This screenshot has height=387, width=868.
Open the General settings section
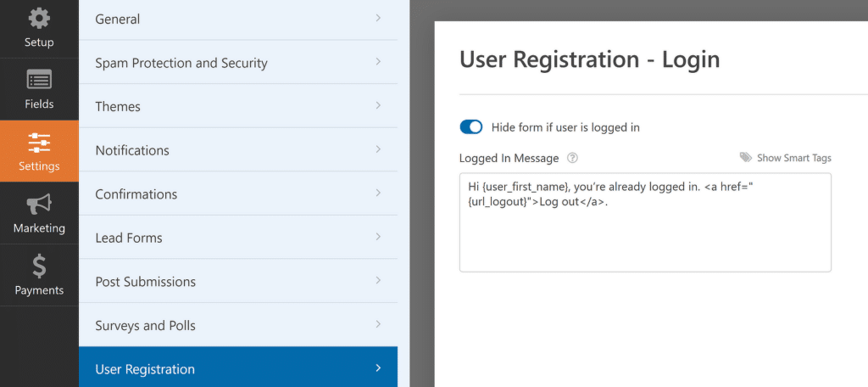coord(238,20)
